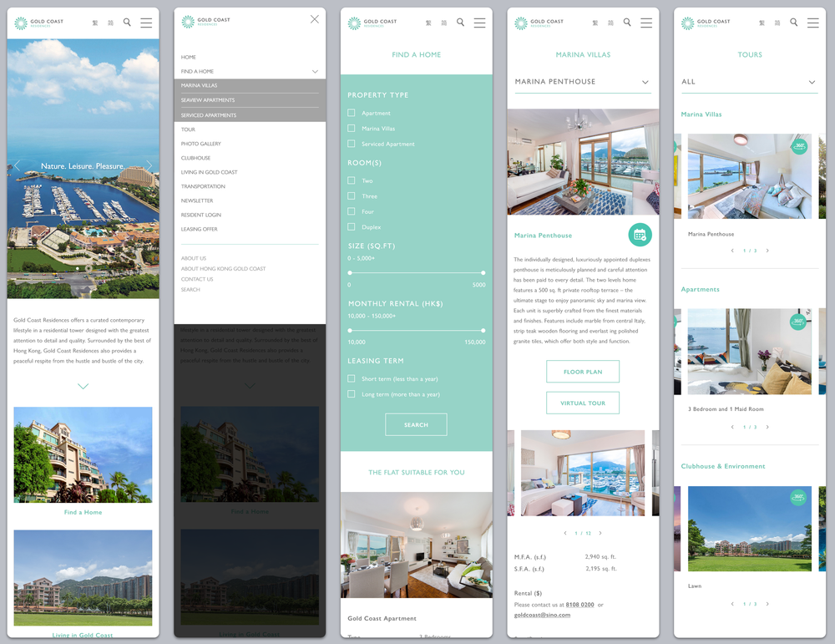Click Lawn tour thumbnail image

point(749,529)
